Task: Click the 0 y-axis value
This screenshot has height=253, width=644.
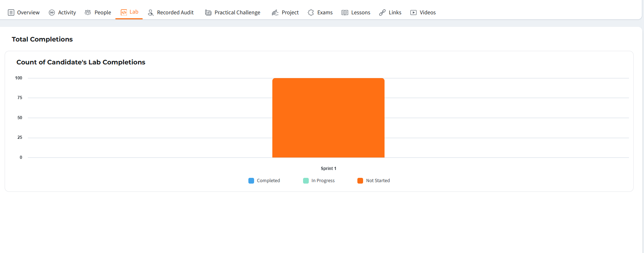Action: pyautogui.click(x=21, y=157)
